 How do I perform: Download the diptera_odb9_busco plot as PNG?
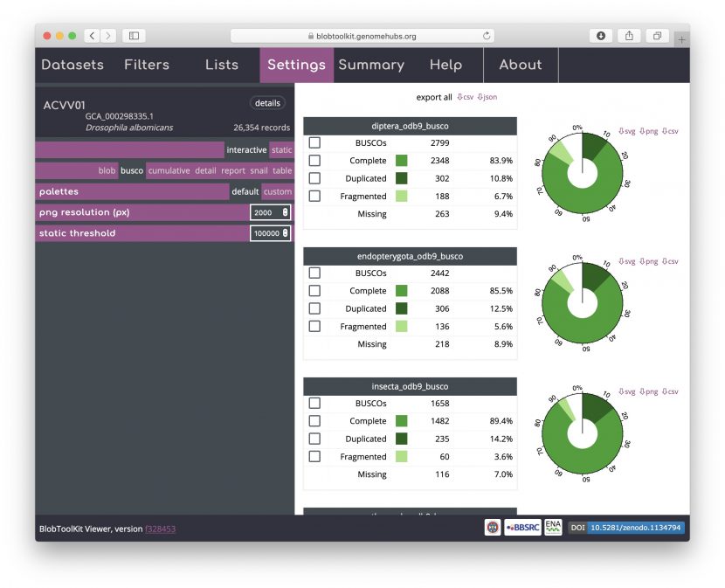[649, 130]
